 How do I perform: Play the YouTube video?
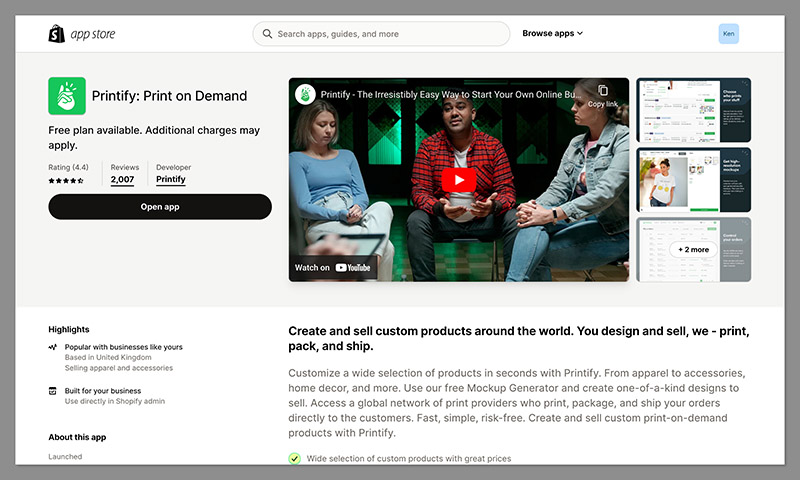(459, 180)
